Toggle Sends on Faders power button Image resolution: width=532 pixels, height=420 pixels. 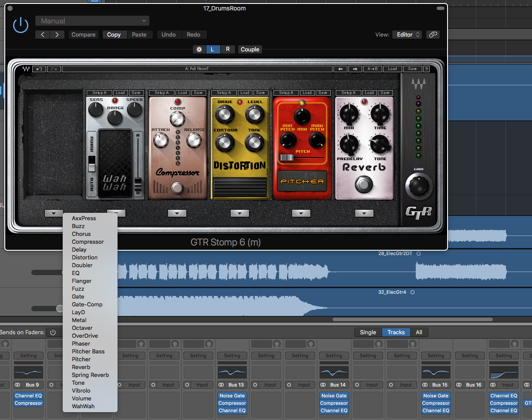[53, 332]
